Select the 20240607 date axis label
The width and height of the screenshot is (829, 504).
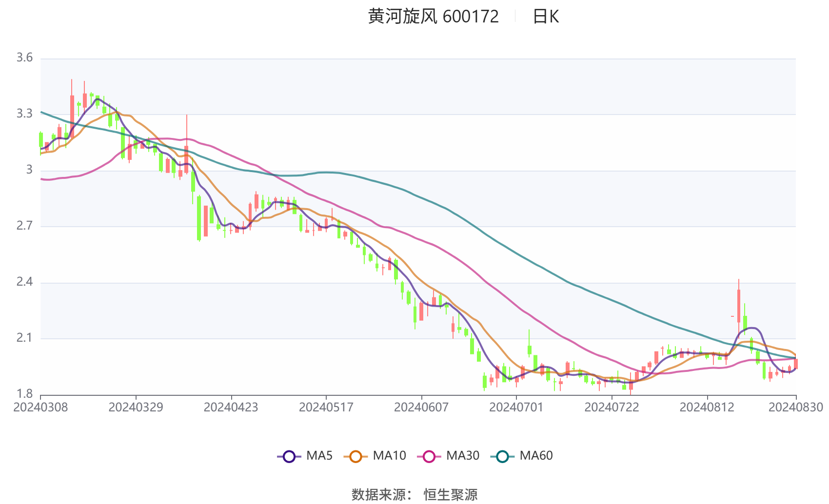coord(421,407)
